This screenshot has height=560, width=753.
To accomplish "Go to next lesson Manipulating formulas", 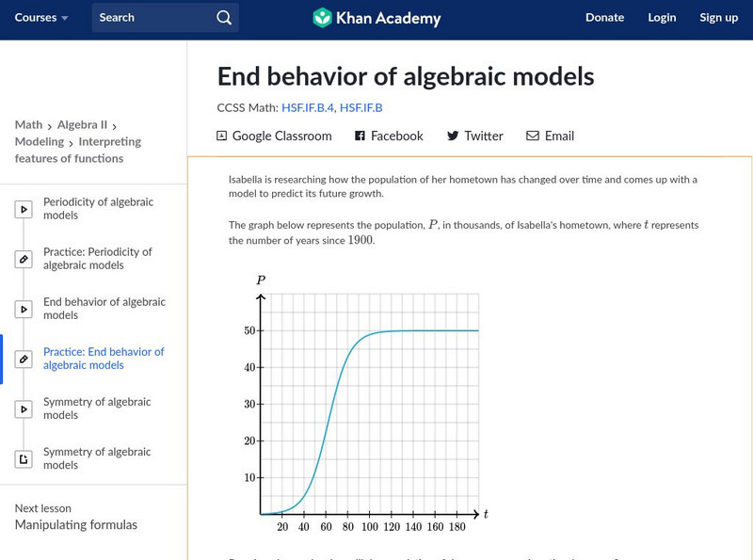I will click(x=76, y=525).
